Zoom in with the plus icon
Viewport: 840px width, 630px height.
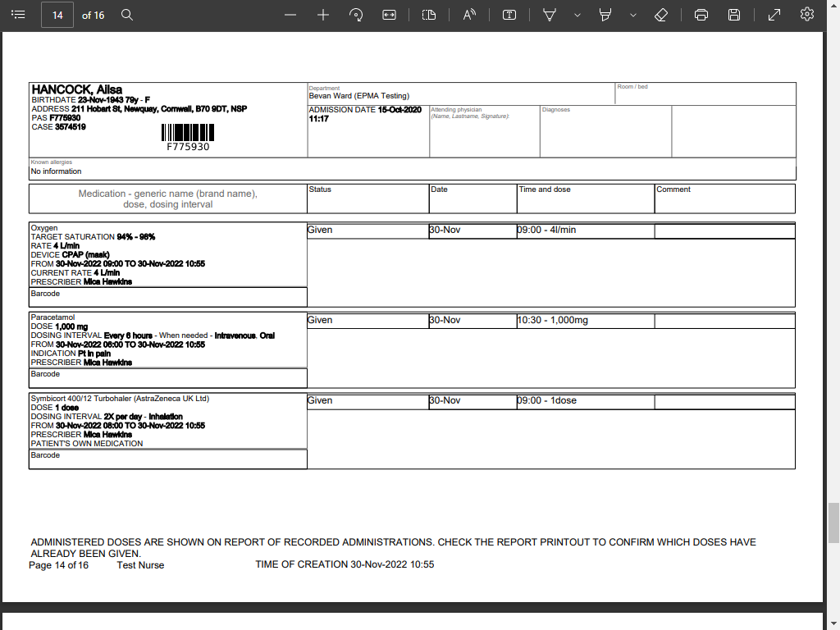point(323,15)
